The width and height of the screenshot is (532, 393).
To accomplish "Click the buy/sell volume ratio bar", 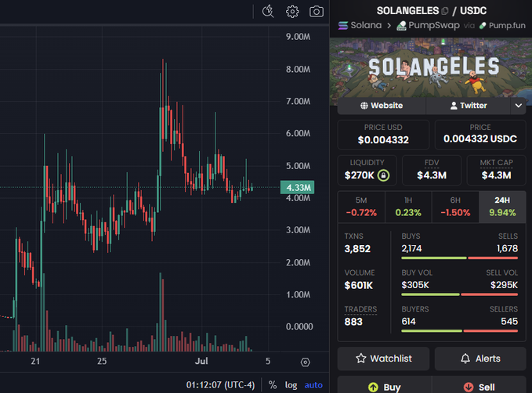I will pyautogui.click(x=460, y=294).
